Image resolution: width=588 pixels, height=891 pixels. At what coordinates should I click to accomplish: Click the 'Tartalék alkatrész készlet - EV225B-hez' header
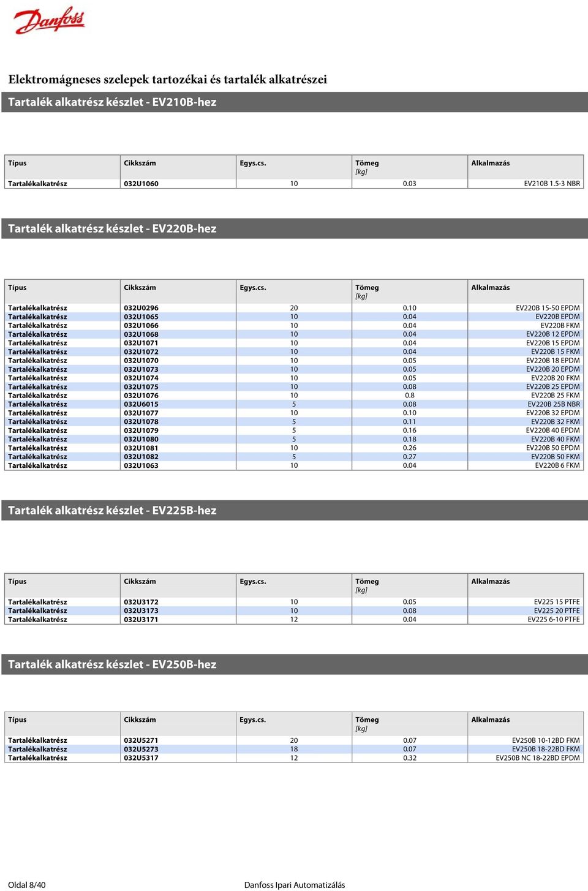click(x=295, y=510)
